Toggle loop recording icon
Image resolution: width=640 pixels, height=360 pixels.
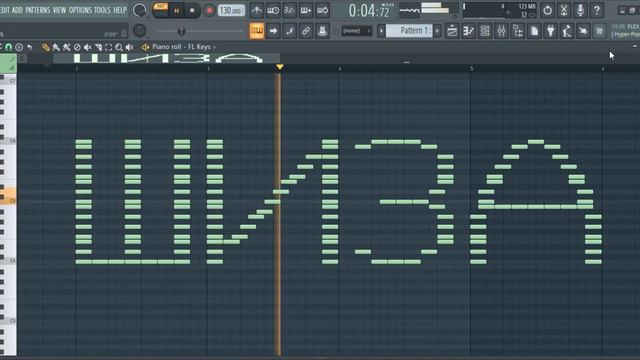click(322, 10)
